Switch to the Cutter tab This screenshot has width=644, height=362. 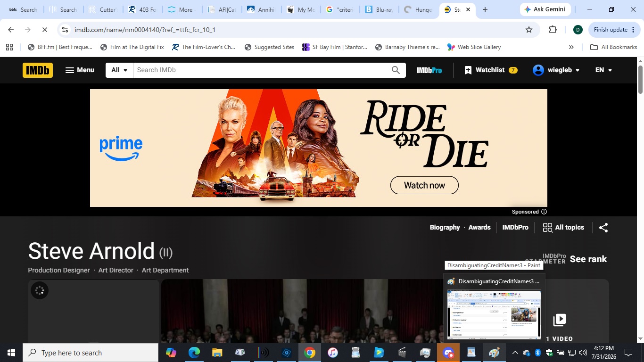102,9
